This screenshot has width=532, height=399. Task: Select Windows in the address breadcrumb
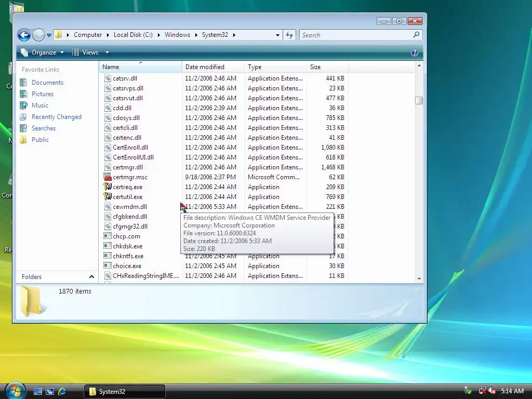tap(177, 35)
